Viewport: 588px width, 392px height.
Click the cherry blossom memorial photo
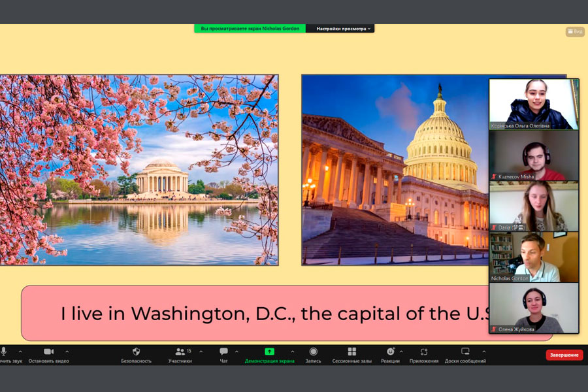[139, 170]
